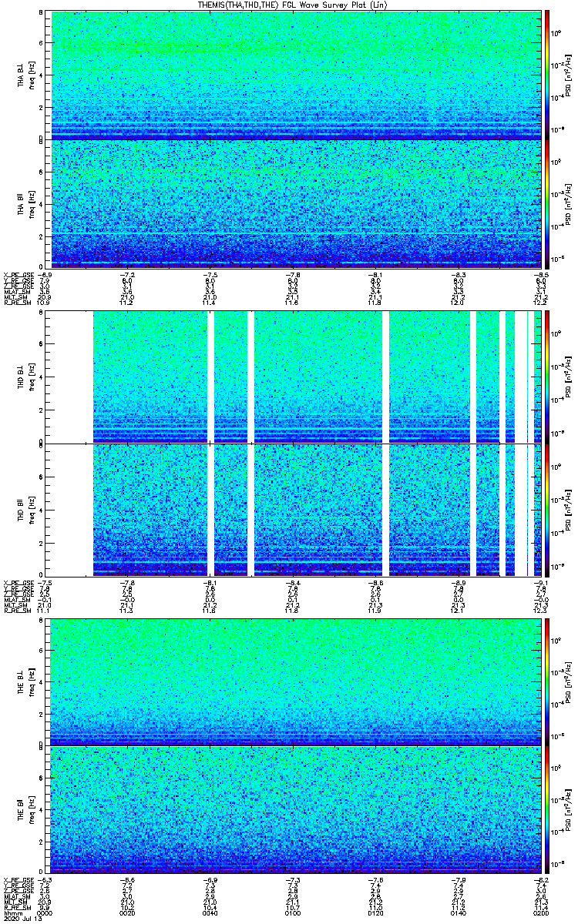This screenshot has width=578, height=924.
Task: Click the '0040' time tick label
Action: click(x=211, y=913)
